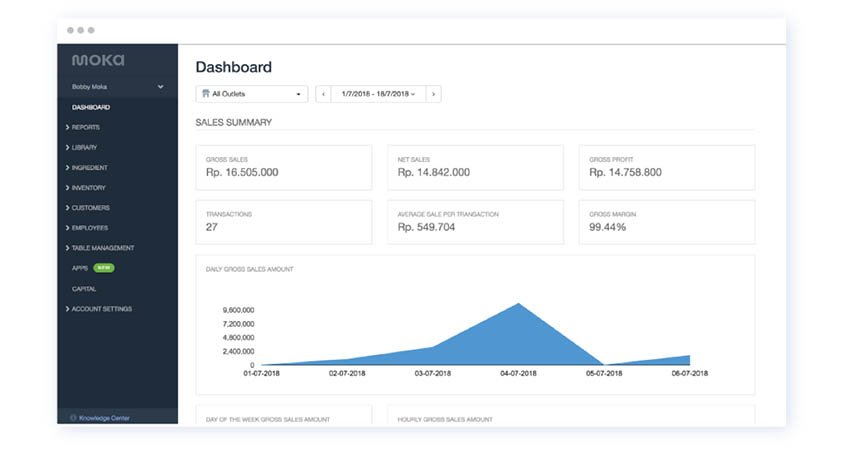Viewport: 850px width, 450px height.
Task: Go to the previous date range arrow
Action: (x=323, y=94)
